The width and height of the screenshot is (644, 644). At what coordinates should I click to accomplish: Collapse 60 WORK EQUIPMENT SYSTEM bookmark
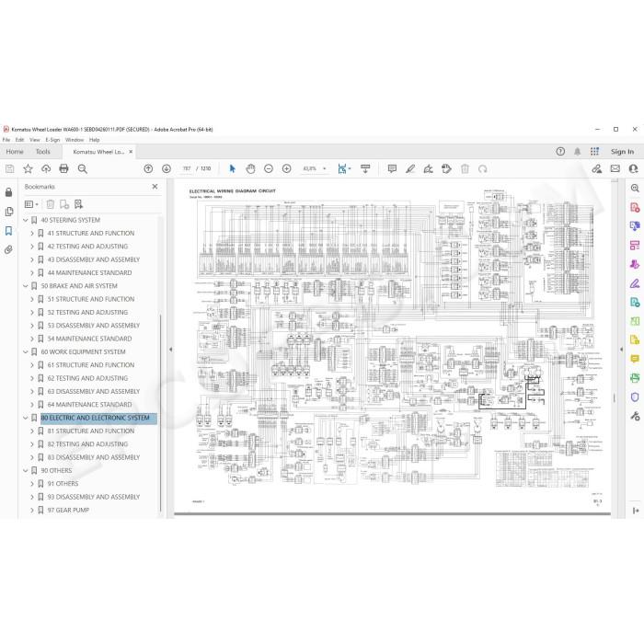26,352
